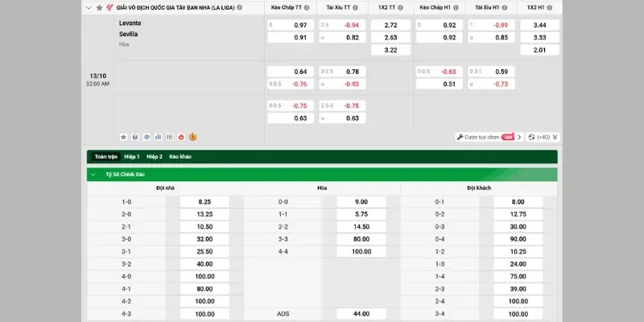Choose away score 1-2 at 10.25

(518, 251)
